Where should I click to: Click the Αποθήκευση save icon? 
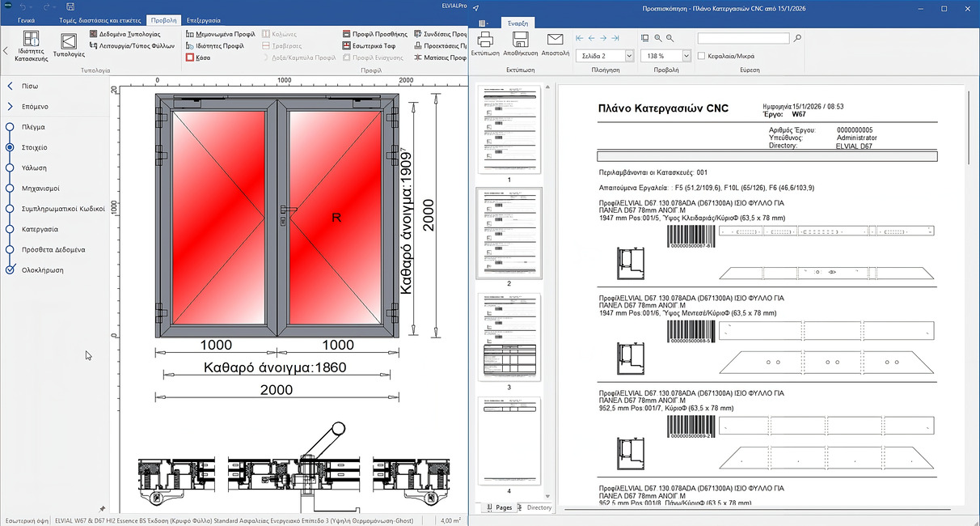pyautogui.click(x=520, y=40)
